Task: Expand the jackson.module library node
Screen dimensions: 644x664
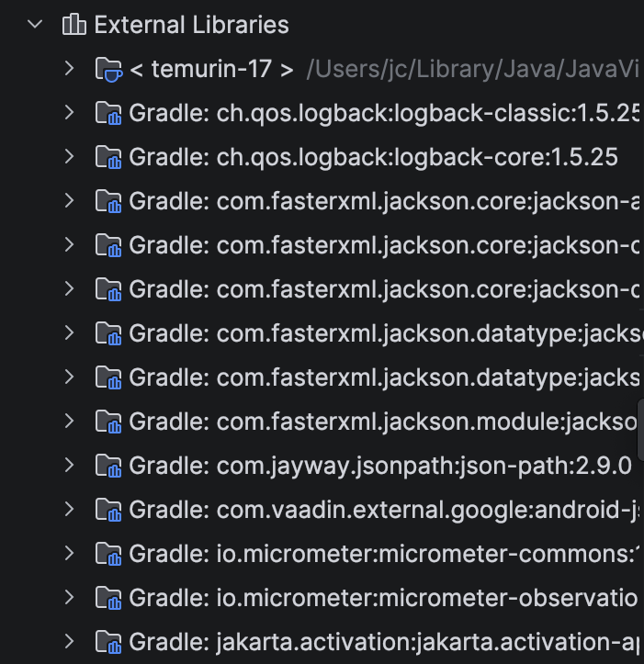Action: [x=70, y=421]
